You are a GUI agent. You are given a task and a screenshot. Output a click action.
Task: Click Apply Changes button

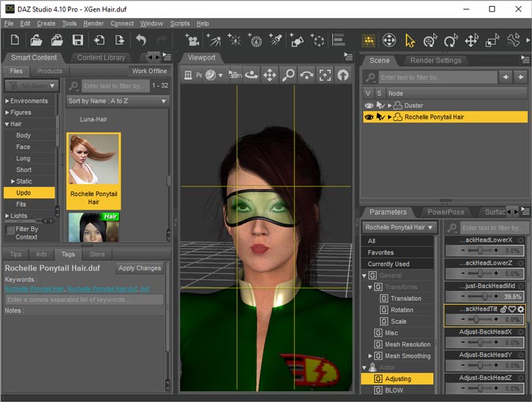point(140,268)
